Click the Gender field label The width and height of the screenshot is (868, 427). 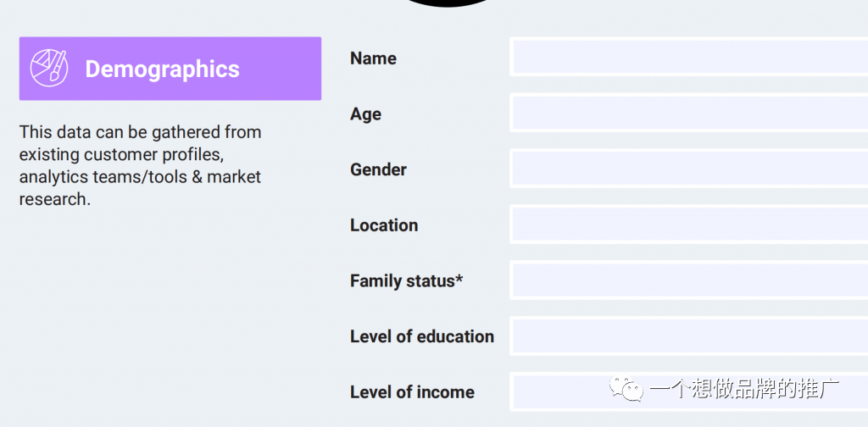tap(378, 169)
